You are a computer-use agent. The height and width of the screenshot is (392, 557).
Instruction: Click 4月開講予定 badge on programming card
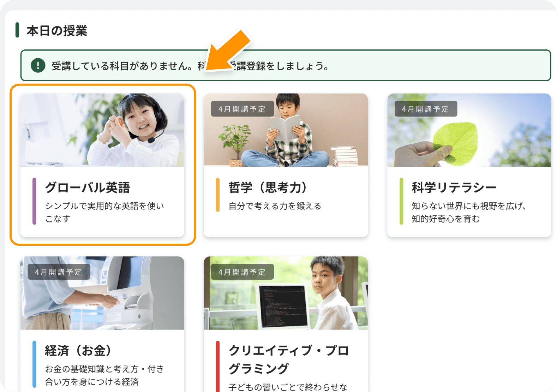coord(242,272)
